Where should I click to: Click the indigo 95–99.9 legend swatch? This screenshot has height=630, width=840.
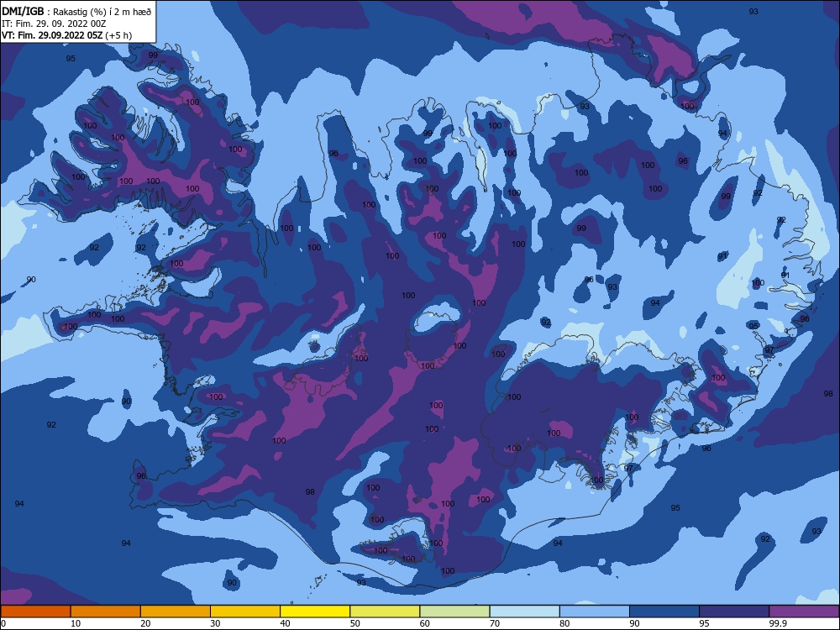tap(734, 612)
